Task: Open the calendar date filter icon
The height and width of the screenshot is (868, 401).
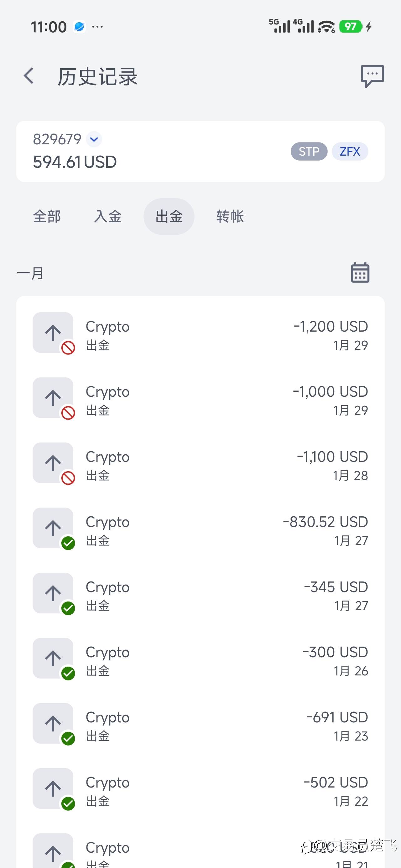Action: 360,273
